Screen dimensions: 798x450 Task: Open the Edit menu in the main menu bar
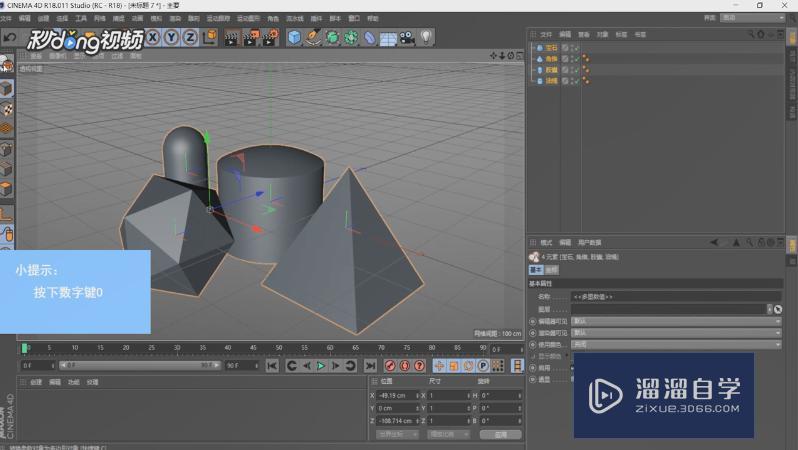(24, 18)
